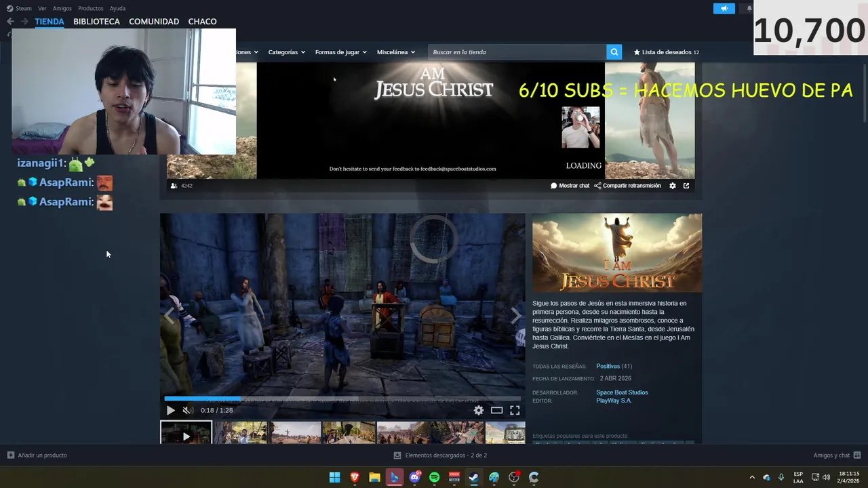The image size is (868, 488).
Task: Focus the 'Buscar en la tienda' field
Action: pyautogui.click(x=517, y=52)
